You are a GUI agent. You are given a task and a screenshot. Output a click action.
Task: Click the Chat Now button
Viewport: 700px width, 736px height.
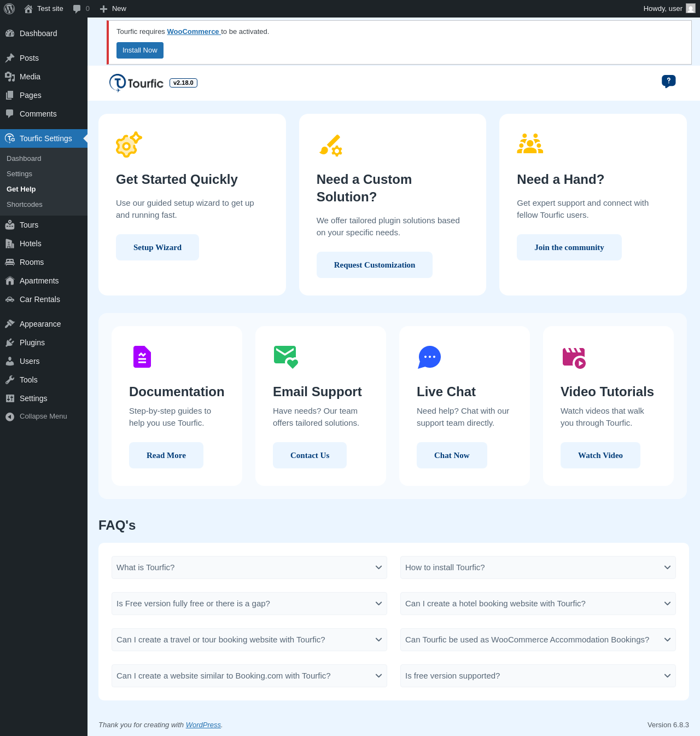(452, 455)
